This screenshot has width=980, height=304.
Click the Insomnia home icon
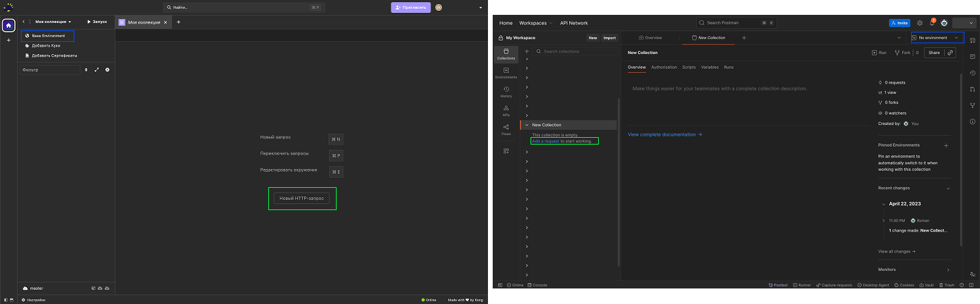(8, 26)
